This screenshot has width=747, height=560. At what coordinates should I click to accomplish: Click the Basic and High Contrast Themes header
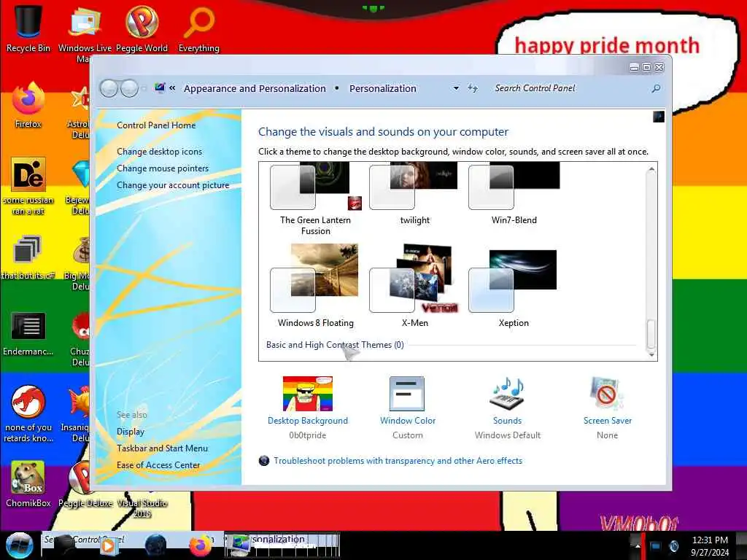[335, 345]
